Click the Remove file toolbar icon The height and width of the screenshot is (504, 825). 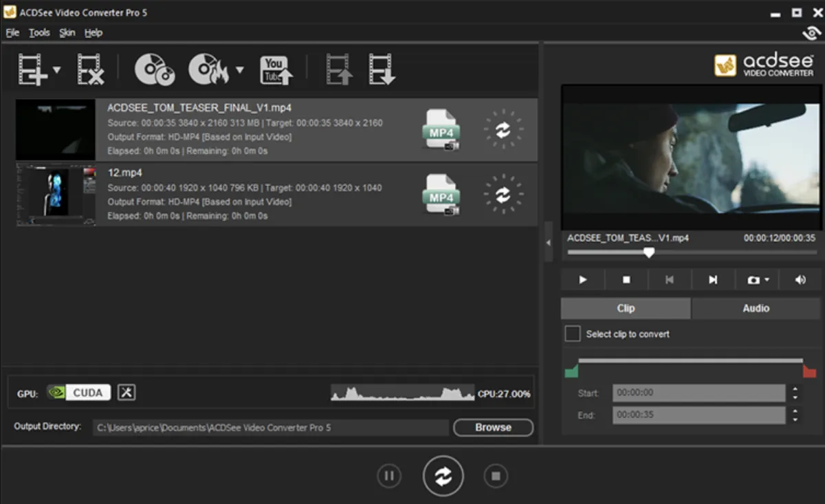coord(90,69)
